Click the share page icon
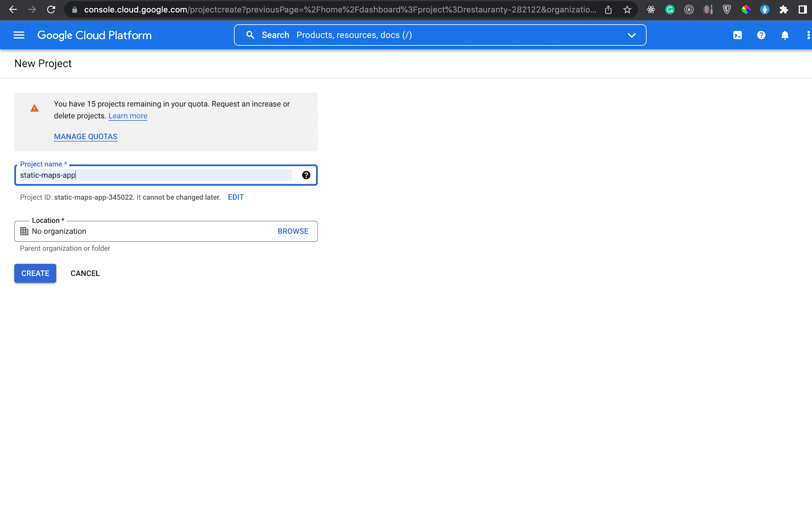 click(608, 10)
